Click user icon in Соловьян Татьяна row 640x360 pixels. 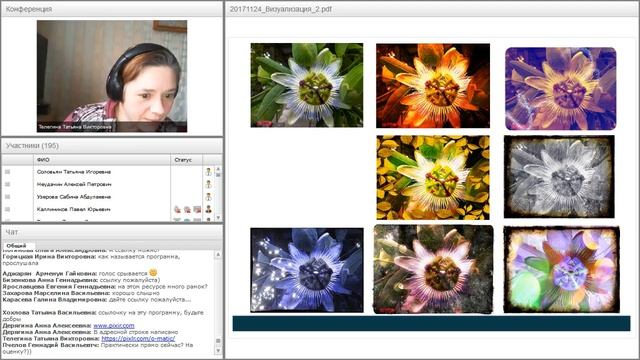pos(208,172)
